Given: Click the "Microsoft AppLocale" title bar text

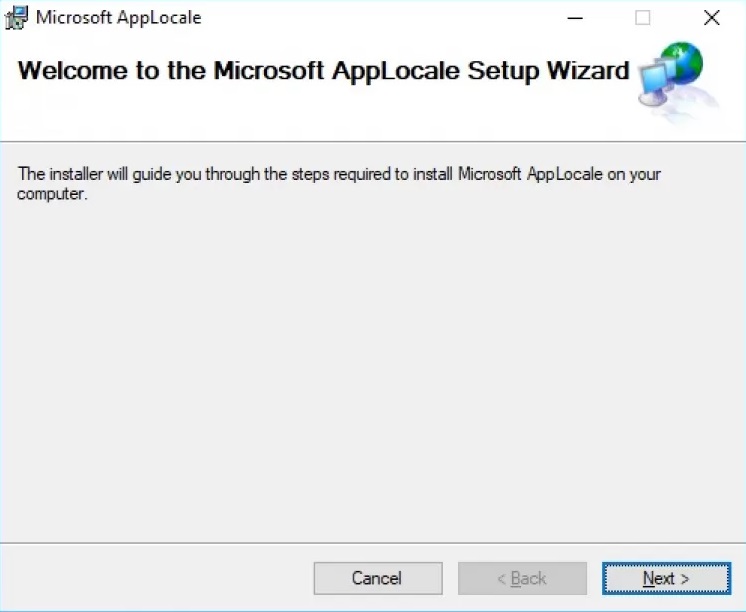Looking at the screenshot, I should tap(118, 17).
